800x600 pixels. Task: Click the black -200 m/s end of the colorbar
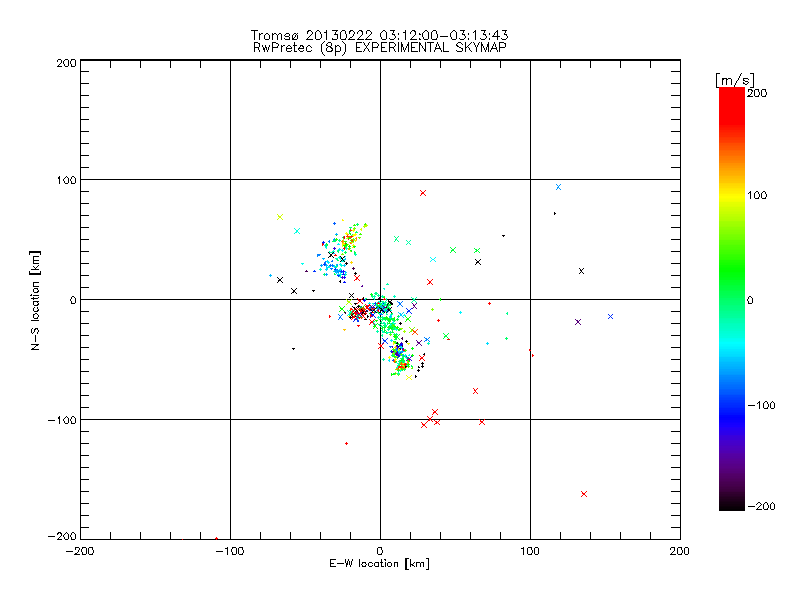(x=732, y=504)
